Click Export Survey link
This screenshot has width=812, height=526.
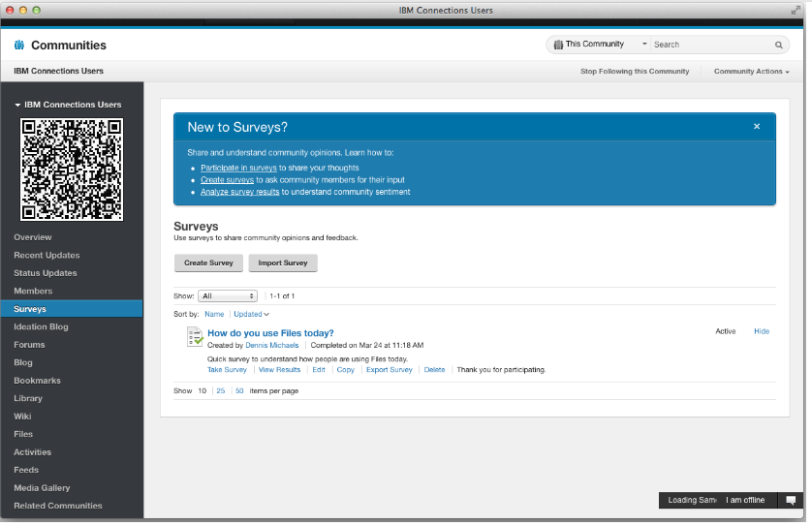[390, 370]
